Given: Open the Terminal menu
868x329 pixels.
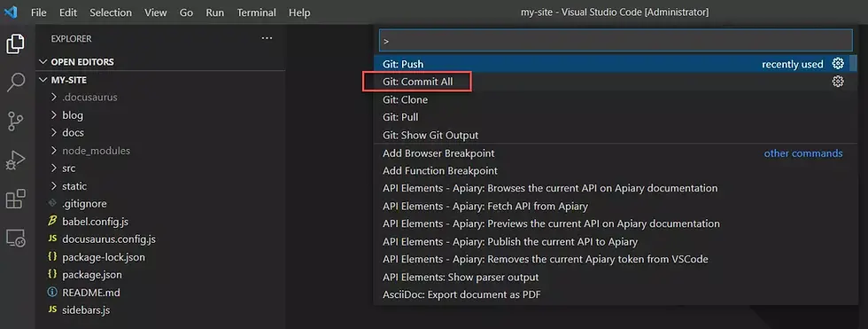Looking at the screenshot, I should tap(257, 12).
